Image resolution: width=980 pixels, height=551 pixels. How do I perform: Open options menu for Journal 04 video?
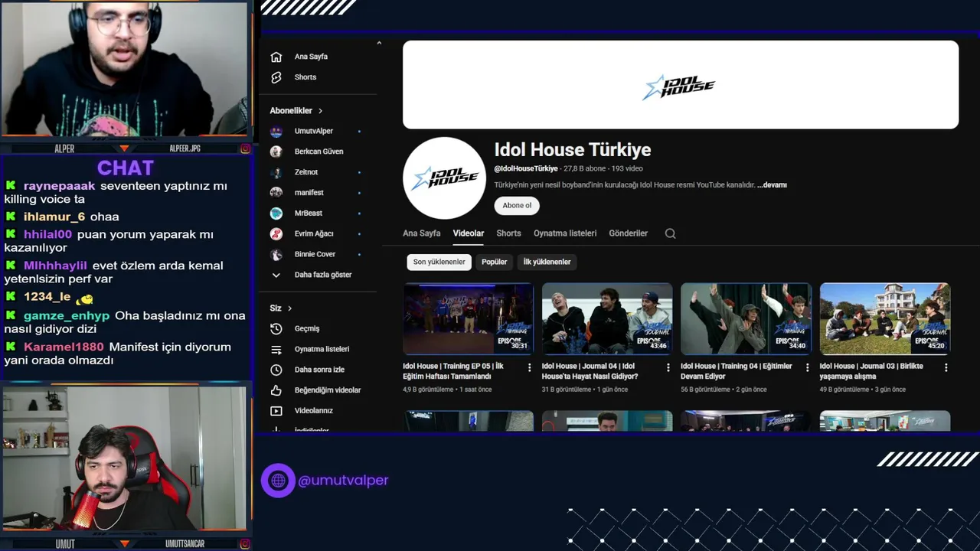[x=668, y=367]
